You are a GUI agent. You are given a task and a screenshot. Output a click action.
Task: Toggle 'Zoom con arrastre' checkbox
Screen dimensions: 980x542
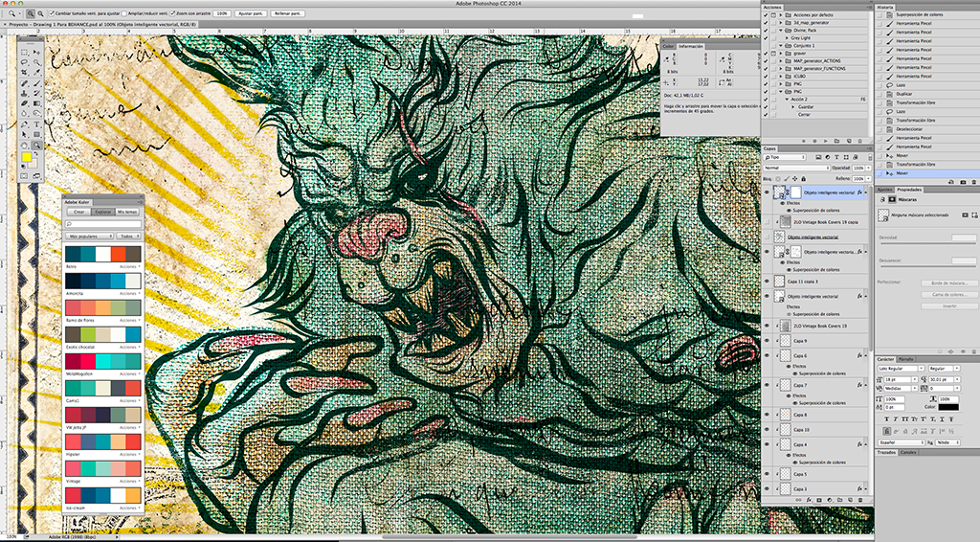point(172,13)
